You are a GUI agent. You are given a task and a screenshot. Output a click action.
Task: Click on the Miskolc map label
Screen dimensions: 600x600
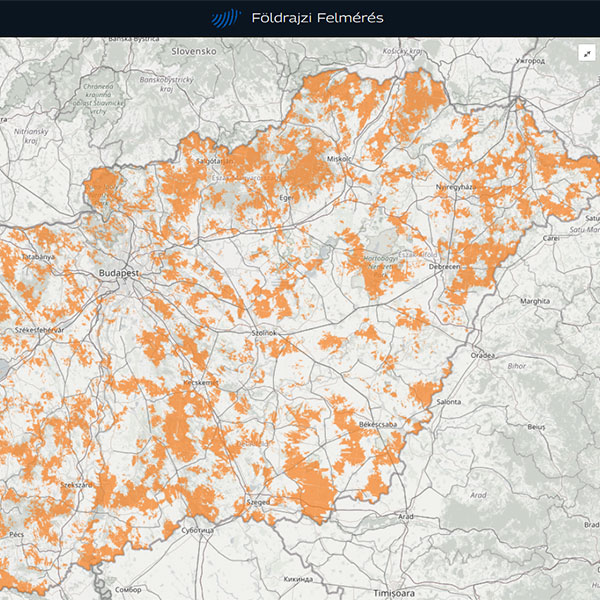pos(340,159)
